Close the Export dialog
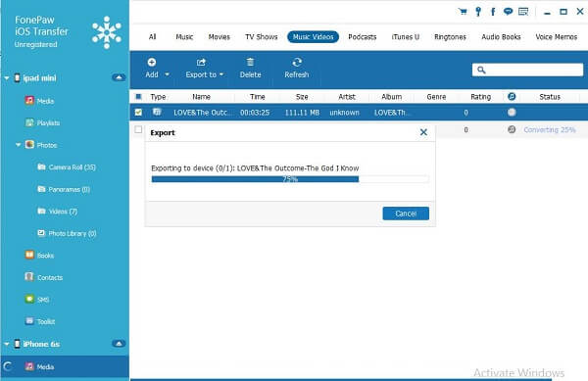This screenshot has width=588, height=381. coord(423,132)
